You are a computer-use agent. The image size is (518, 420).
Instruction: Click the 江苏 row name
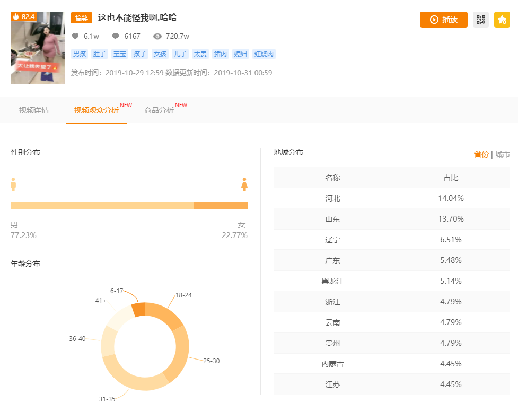(x=332, y=384)
